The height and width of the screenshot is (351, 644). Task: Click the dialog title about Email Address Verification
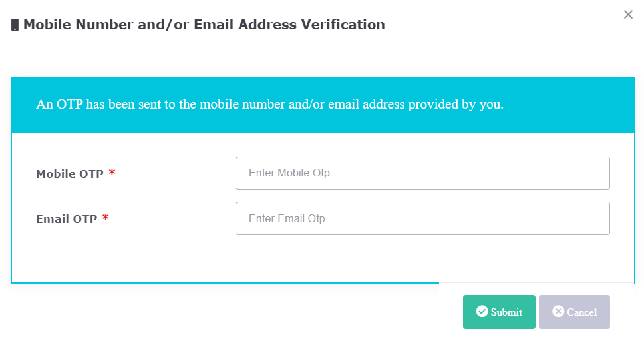[204, 25]
